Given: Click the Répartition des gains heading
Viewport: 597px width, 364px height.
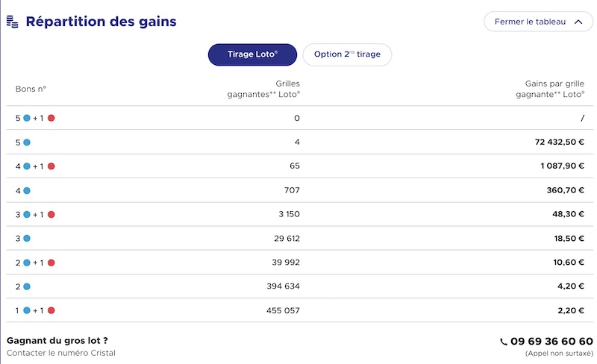Looking at the screenshot, I should 101,22.
